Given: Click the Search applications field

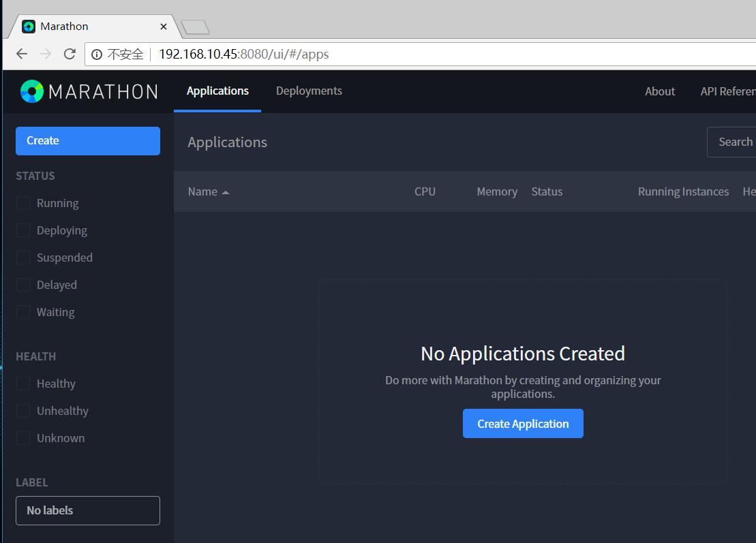Looking at the screenshot, I should tap(731, 142).
